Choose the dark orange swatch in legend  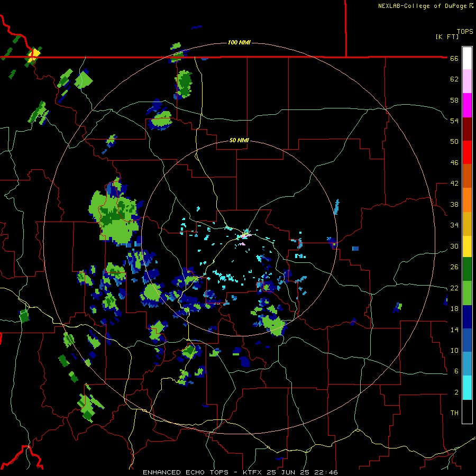(467, 176)
